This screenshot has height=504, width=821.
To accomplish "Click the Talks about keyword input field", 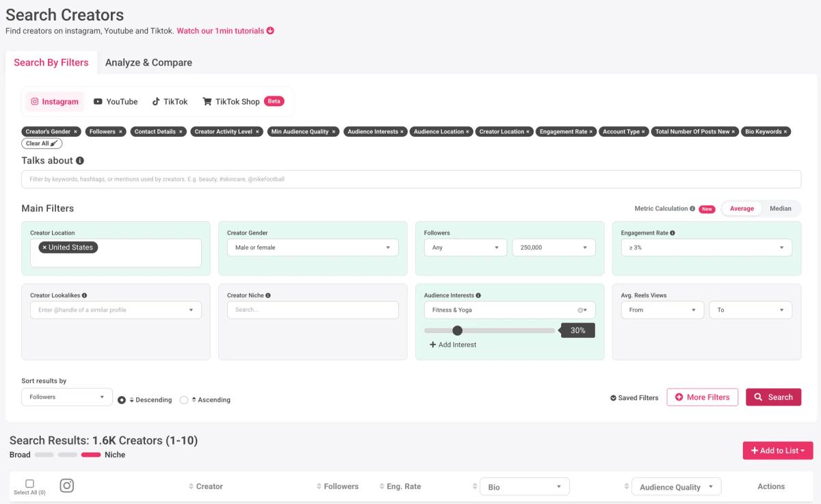I will (411, 179).
